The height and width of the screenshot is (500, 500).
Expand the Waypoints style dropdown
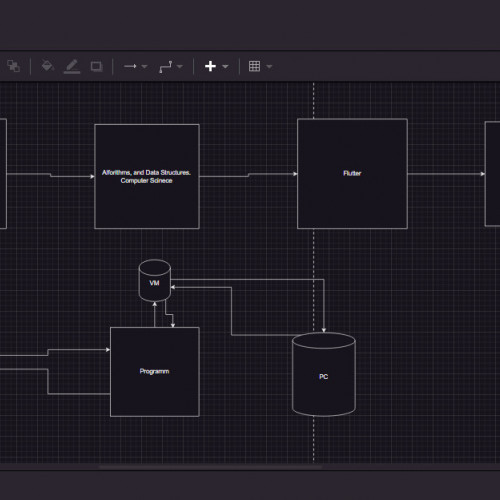point(180,66)
